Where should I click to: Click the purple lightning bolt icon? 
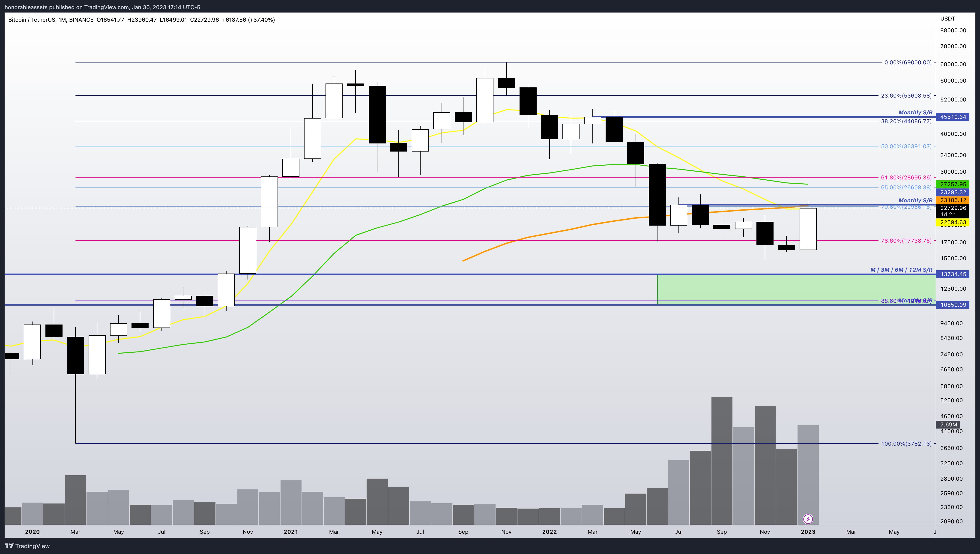coord(808,519)
